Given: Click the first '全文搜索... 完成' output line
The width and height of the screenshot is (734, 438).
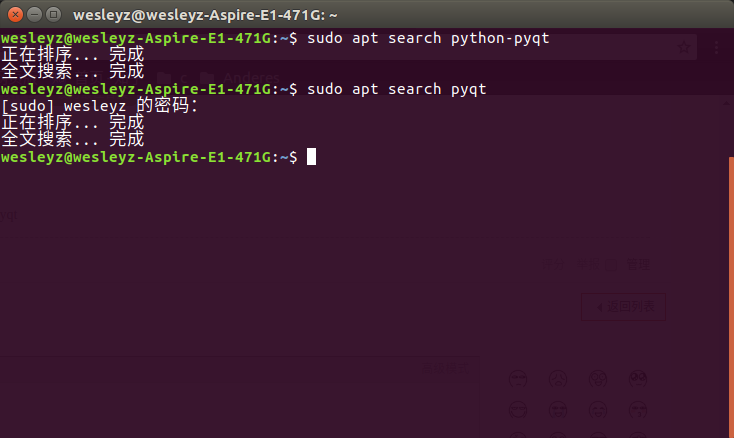Looking at the screenshot, I should point(73,72).
